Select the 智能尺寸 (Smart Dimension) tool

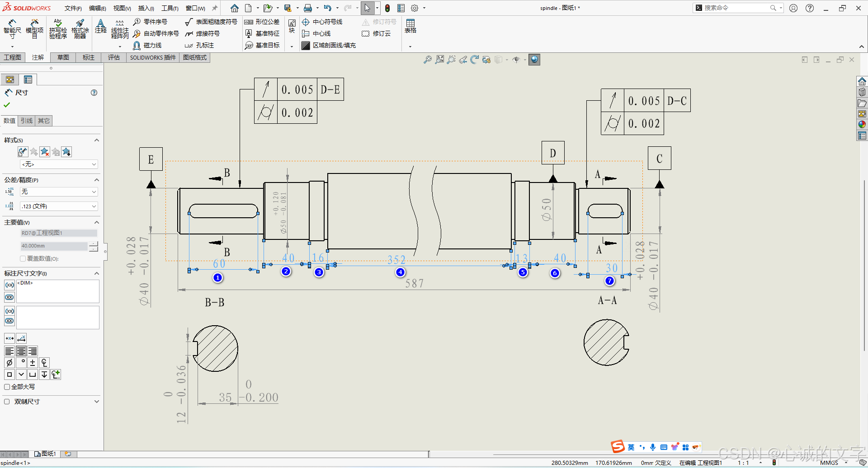[x=12, y=30]
